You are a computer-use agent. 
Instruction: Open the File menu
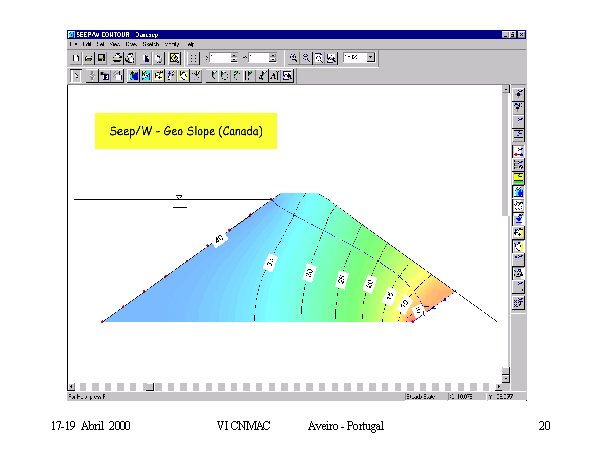[x=73, y=45]
